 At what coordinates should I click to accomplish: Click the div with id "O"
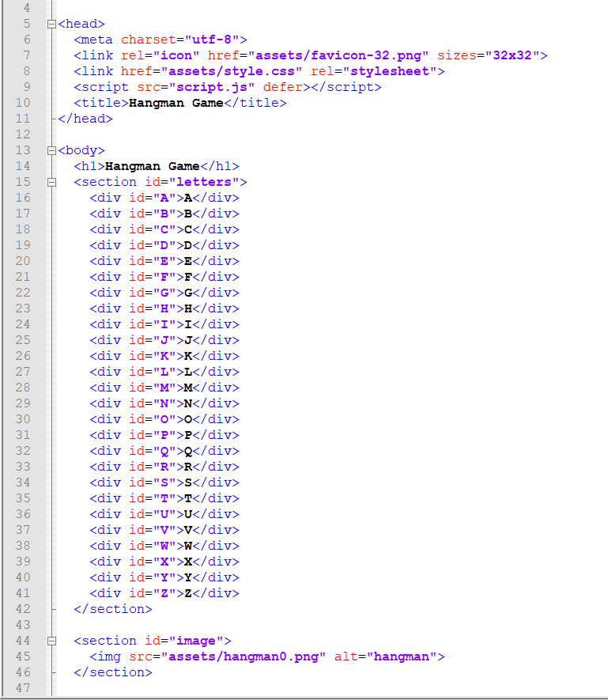164,420
